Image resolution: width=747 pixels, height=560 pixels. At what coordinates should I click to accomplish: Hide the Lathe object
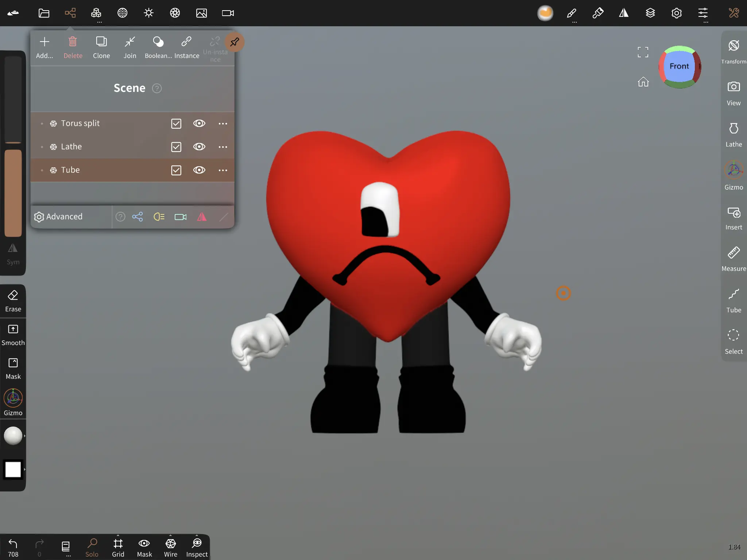coord(199,147)
